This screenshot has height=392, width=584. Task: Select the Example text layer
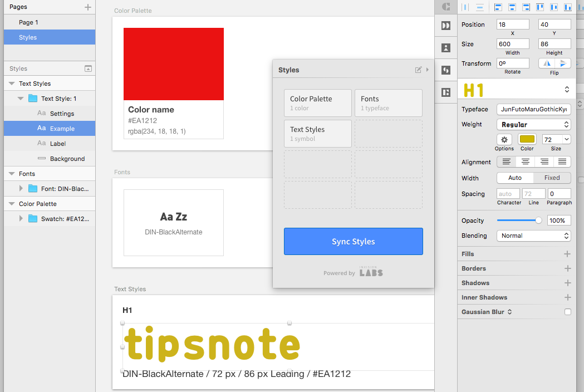pyautogui.click(x=50, y=128)
